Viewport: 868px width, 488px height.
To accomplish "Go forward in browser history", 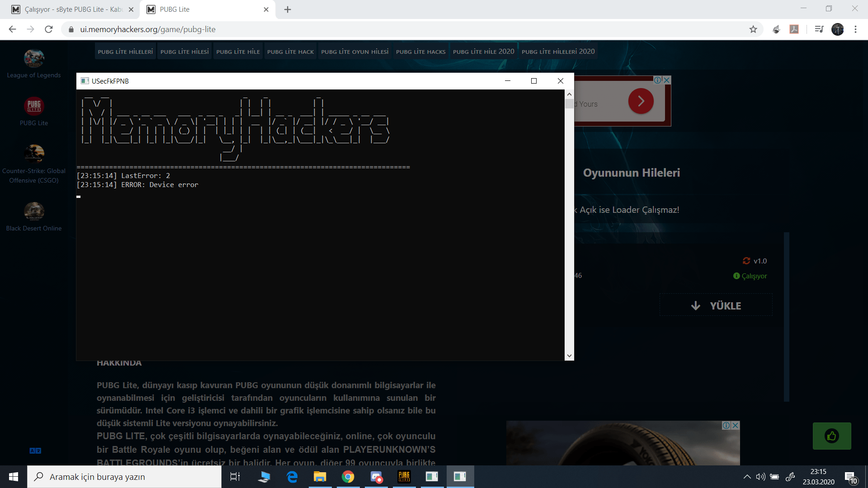I will tap(31, 29).
